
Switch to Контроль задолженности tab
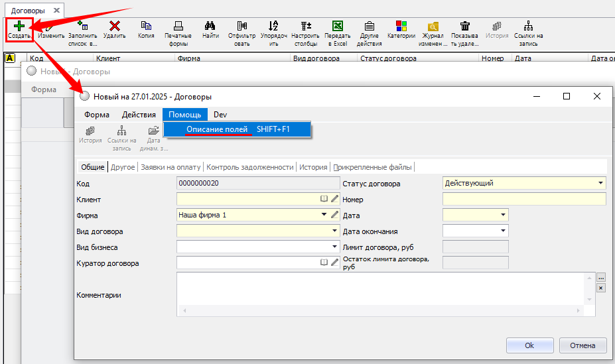250,167
